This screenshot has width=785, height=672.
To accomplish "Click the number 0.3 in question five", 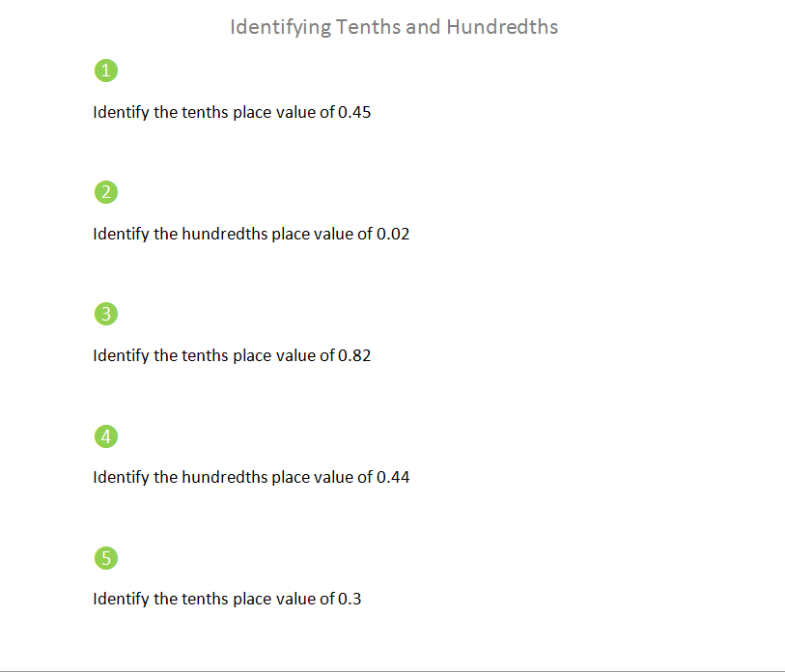I will pyautogui.click(x=350, y=599).
